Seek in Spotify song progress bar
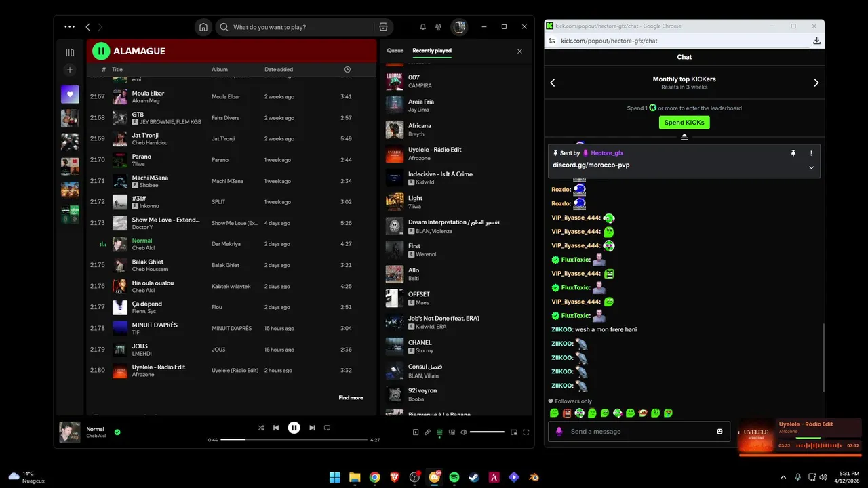Viewport: 868px width, 488px height. pos(294,440)
